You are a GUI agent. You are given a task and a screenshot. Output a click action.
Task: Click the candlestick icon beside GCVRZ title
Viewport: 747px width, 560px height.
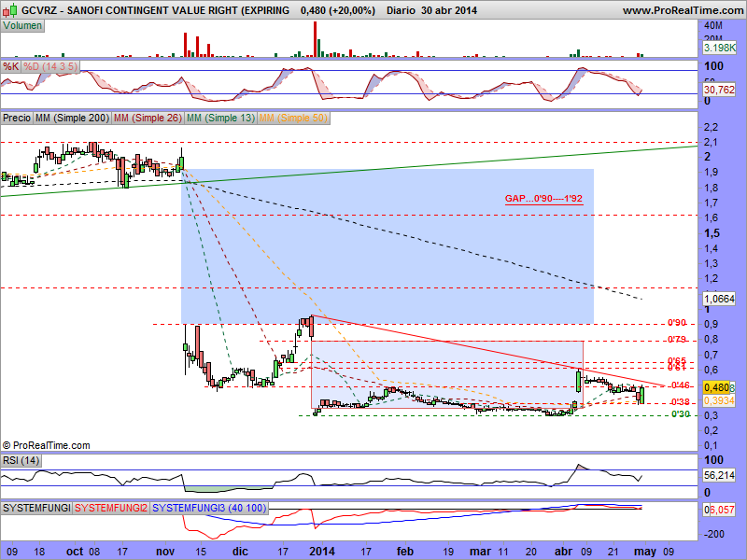click(x=9, y=9)
